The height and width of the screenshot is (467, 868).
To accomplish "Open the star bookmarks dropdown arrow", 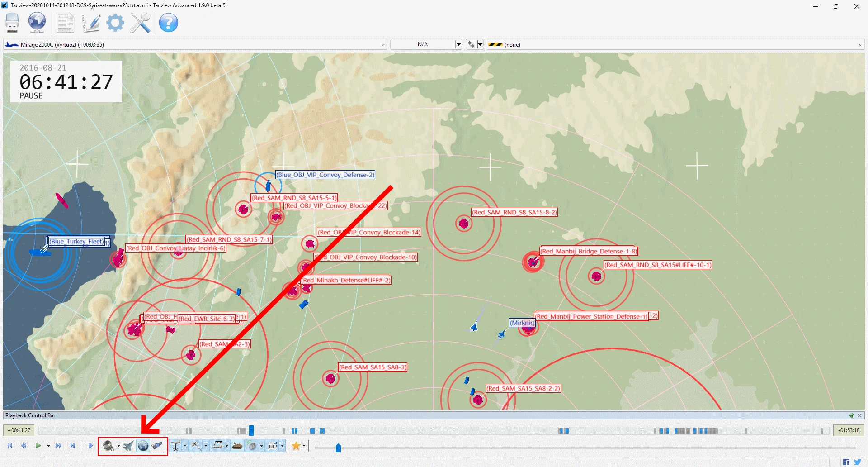I will 304,446.
